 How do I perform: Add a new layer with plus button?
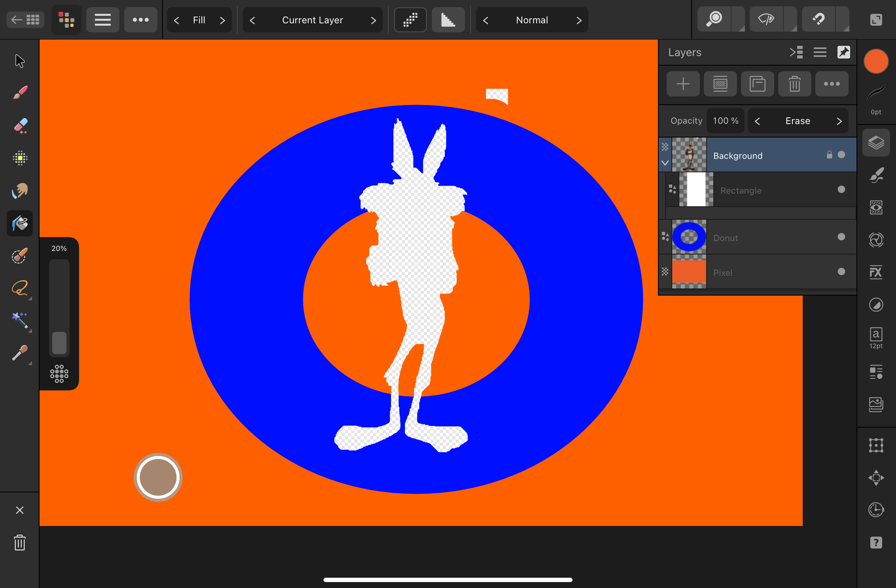pyautogui.click(x=683, y=84)
